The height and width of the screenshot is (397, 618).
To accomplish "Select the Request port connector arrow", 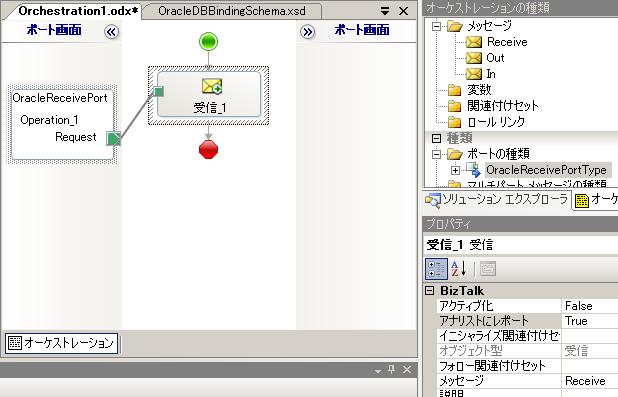I will tap(114, 138).
